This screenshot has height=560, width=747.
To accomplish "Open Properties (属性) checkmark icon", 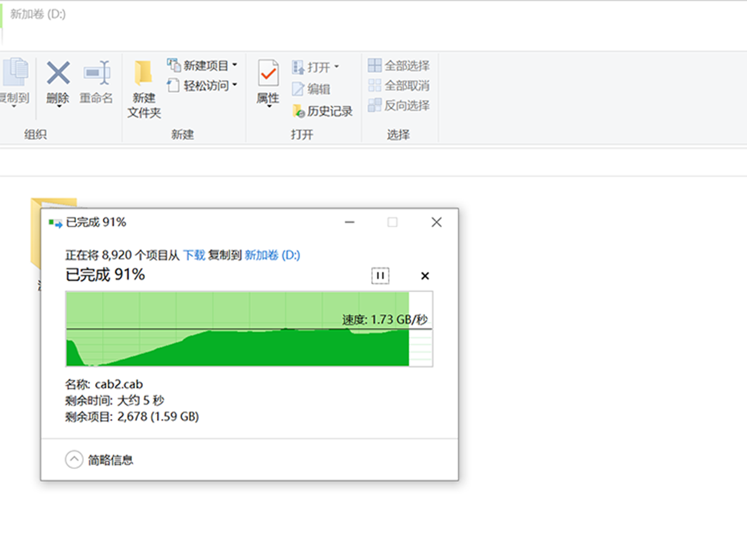I will (268, 75).
